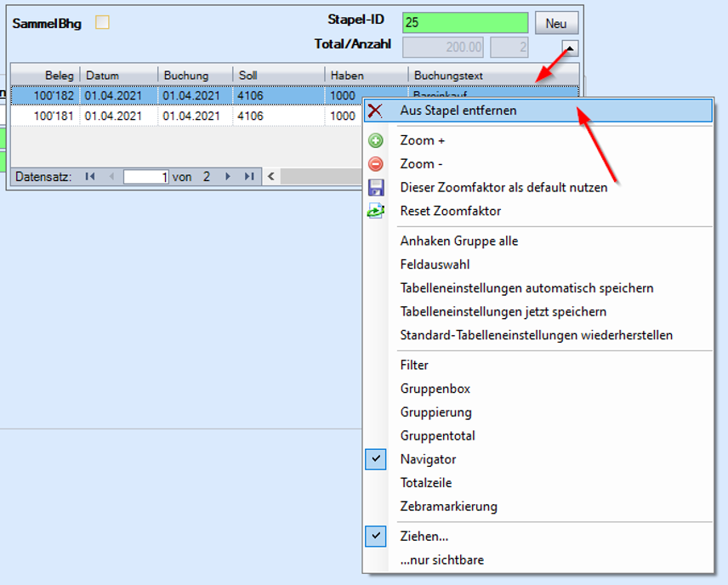This screenshot has height=585, width=728.
Task: Go to previous record in navigator
Action: click(x=111, y=176)
